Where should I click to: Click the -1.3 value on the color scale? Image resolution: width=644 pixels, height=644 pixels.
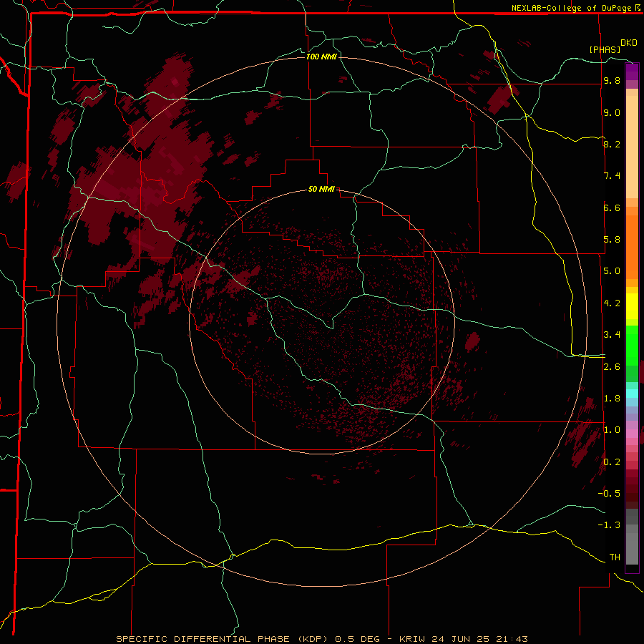coord(609,525)
